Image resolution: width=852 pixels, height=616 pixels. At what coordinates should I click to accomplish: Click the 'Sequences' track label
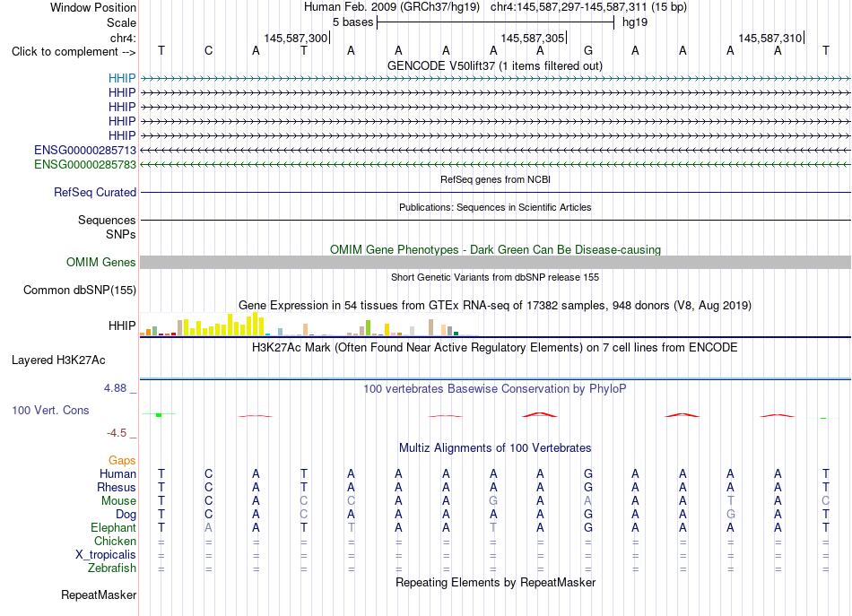click(x=107, y=220)
